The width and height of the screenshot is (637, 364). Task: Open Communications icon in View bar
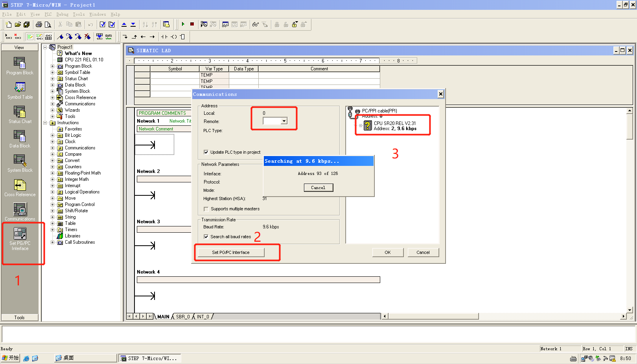click(20, 212)
